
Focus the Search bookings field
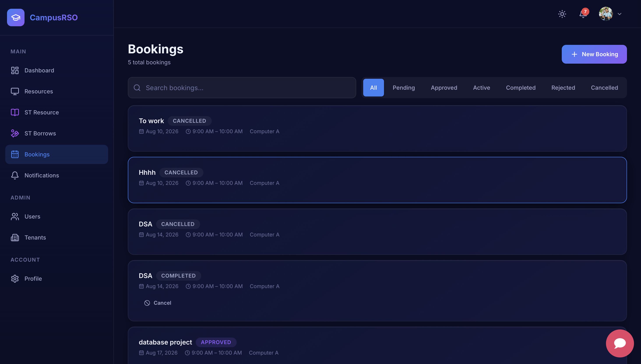coord(242,87)
